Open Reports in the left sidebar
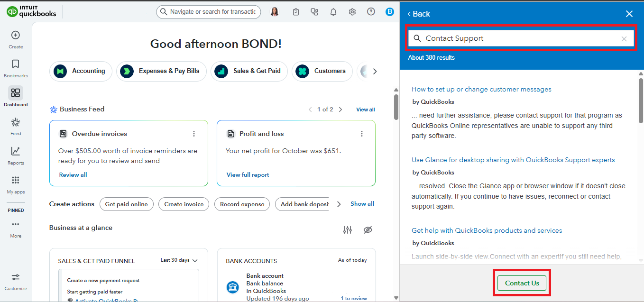 16,151
